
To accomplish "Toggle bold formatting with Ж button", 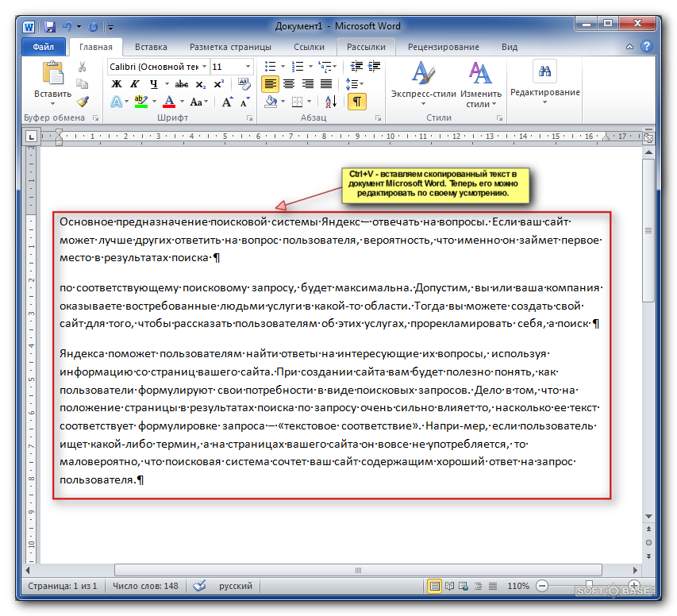I will point(117,84).
